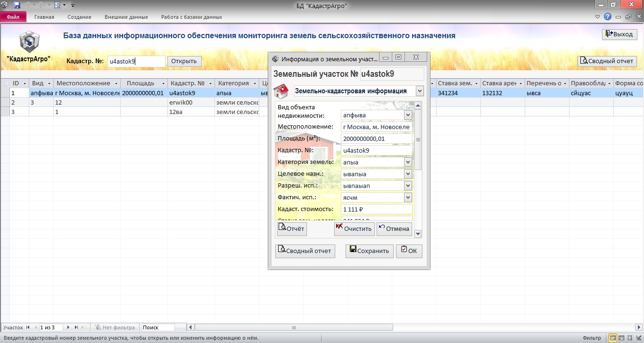Open the ID column filter dropdown

[x=25, y=83]
